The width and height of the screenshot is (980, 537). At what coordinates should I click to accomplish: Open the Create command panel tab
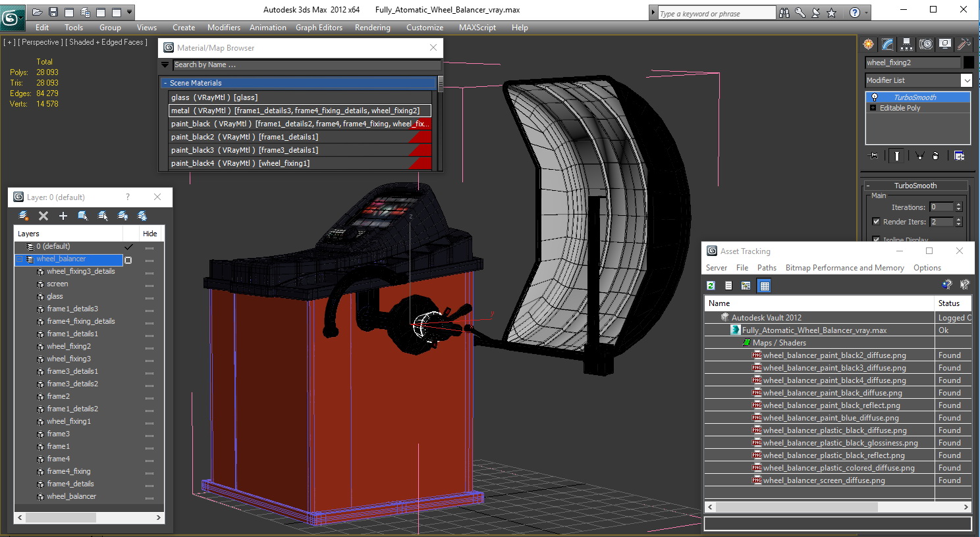pyautogui.click(x=869, y=44)
